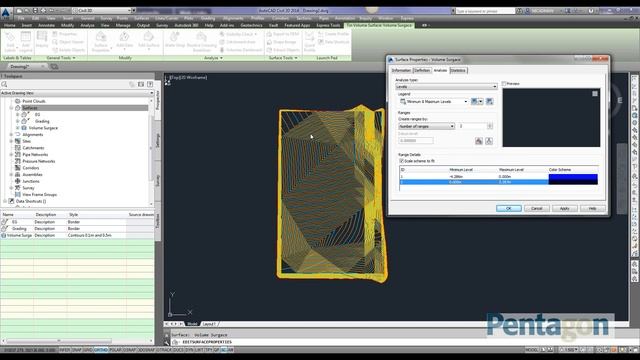Click the Toolspace help icon
The image size is (640, 360).
(150, 84)
